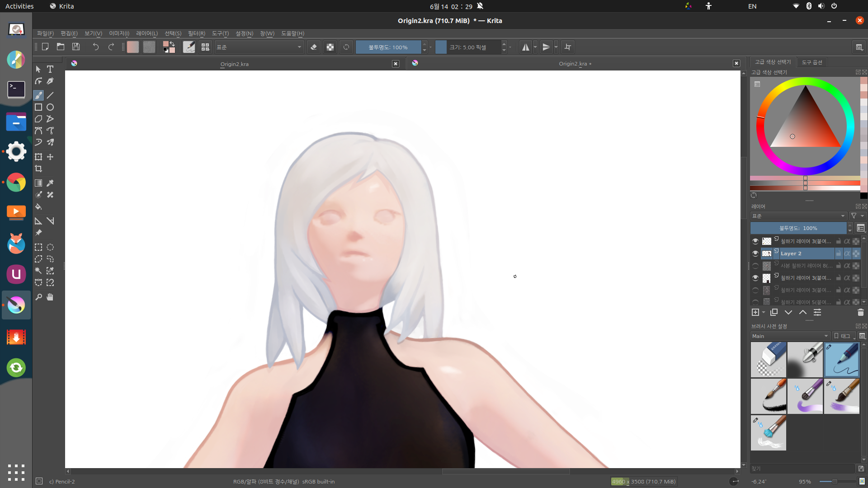Open blending mode dropdown in toolbar
This screenshot has width=868, height=488.
(259, 47)
